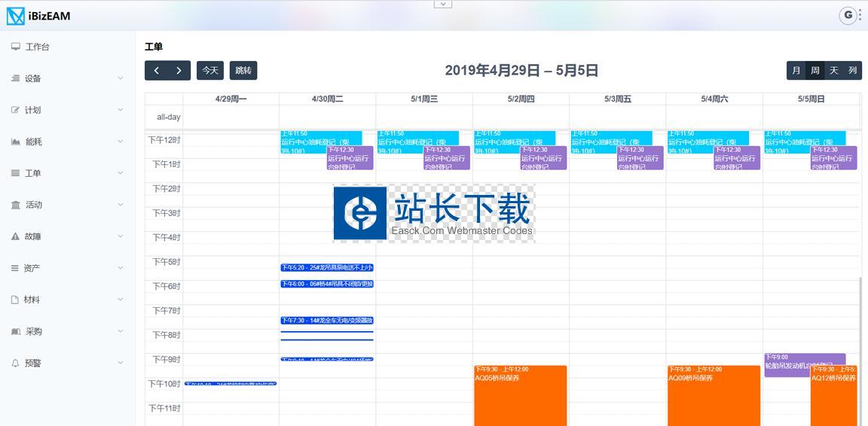Click the 跳转 button
The image size is (868, 426).
243,71
